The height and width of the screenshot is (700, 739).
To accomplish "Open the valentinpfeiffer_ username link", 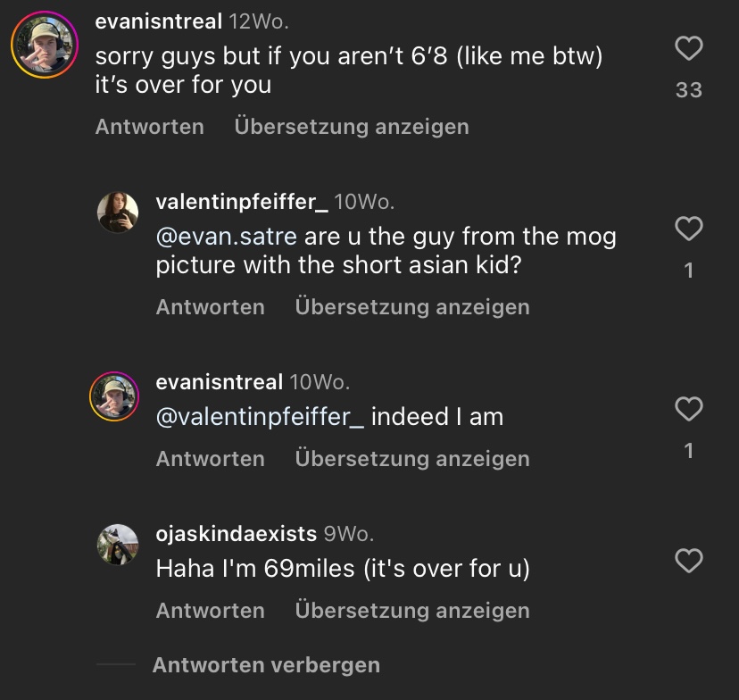I will coord(241,202).
